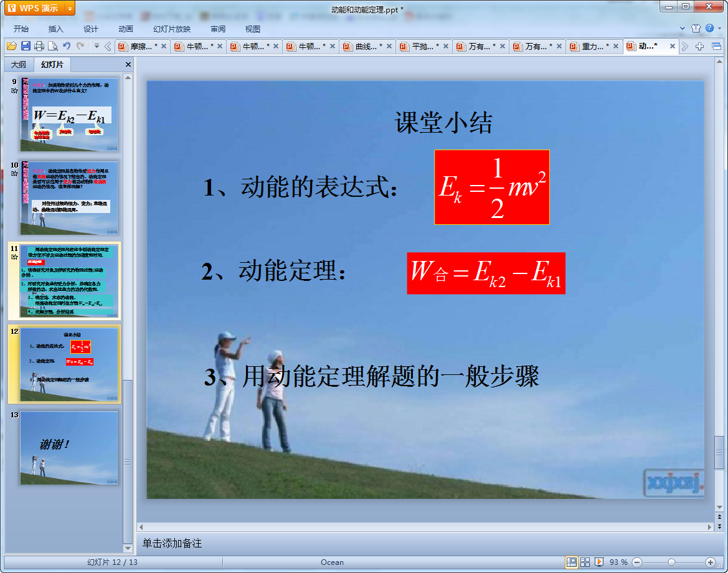728x573 pixels.
Task: Click the Ocean theme name in status bar
Action: pyautogui.click(x=332, y=562)
